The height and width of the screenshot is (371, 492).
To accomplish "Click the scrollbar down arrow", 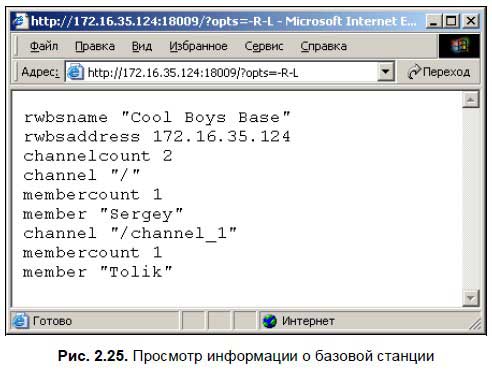I will [471, 298].
